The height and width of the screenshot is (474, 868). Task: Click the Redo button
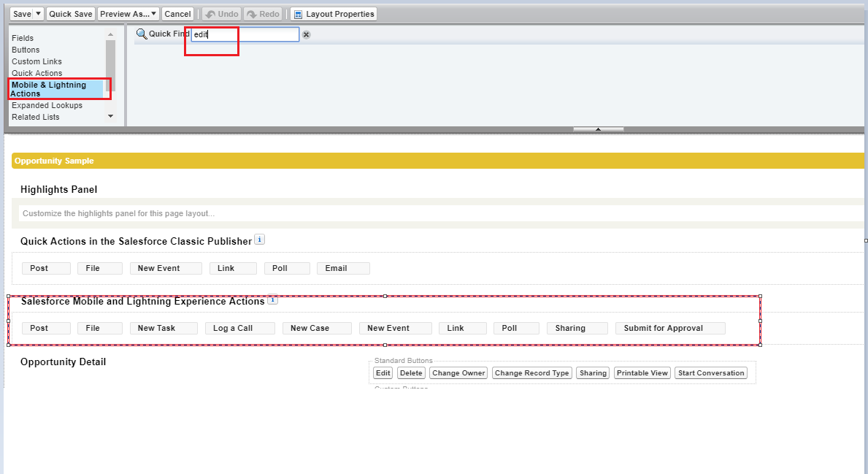tap(264, 14)
